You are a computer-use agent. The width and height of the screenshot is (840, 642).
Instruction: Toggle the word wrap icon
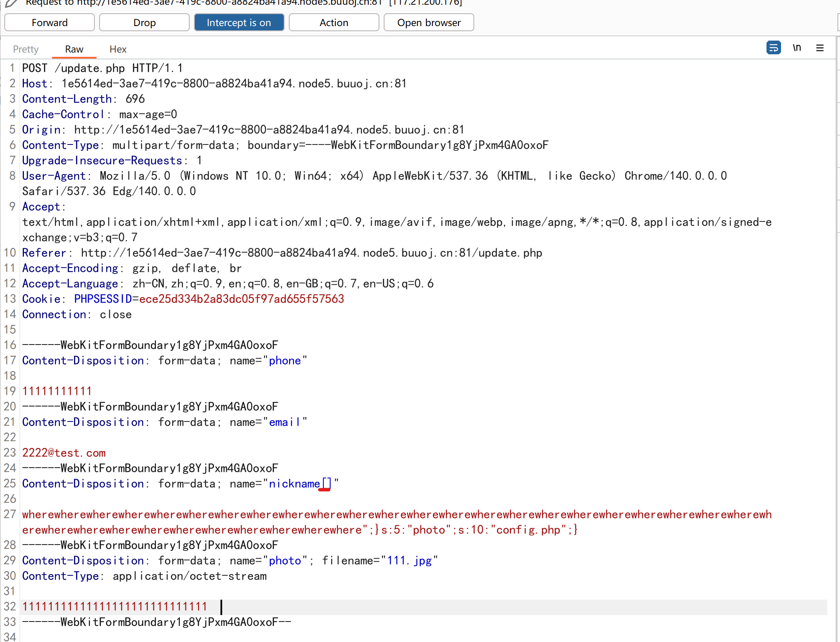coord(773,47)
